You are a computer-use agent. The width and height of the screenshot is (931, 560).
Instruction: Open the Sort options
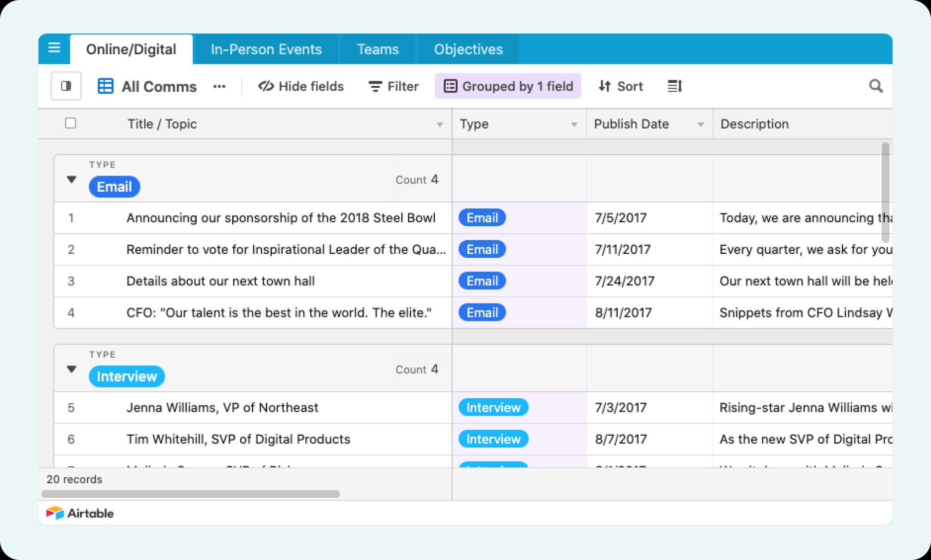tap(620, 86)
